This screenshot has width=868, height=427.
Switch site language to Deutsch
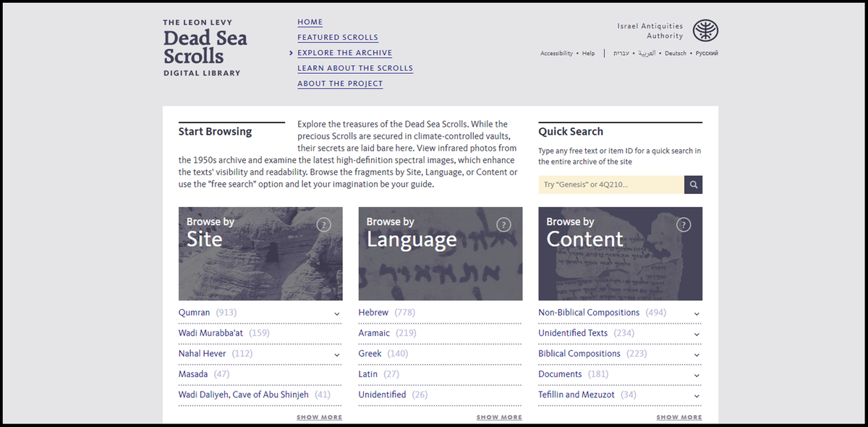tap(676, 54)
